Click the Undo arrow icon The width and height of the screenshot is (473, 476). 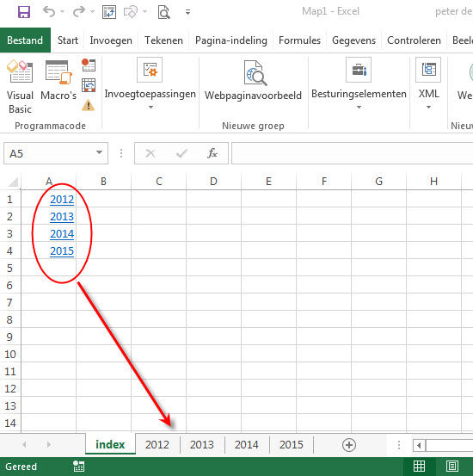(49, 12)
